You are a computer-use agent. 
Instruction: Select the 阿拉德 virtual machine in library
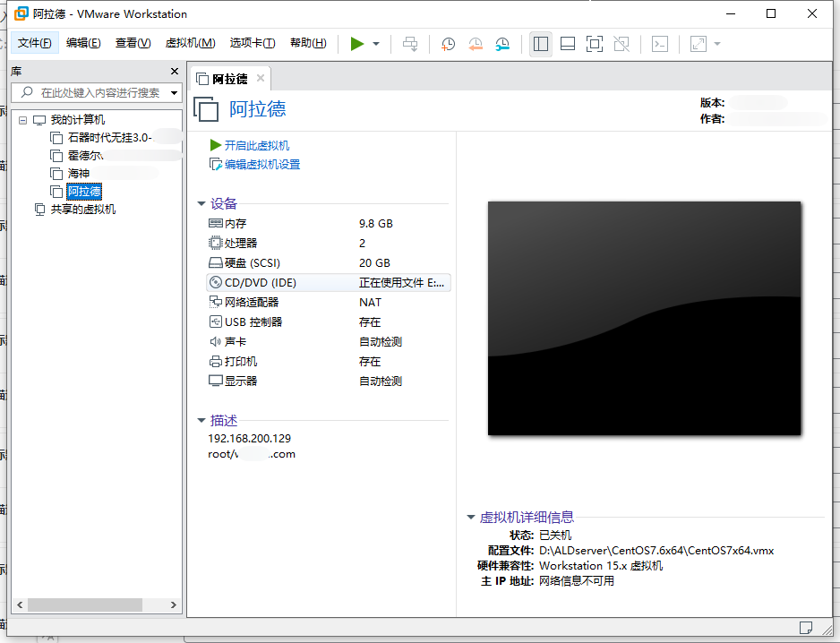[x=84, y=192]
